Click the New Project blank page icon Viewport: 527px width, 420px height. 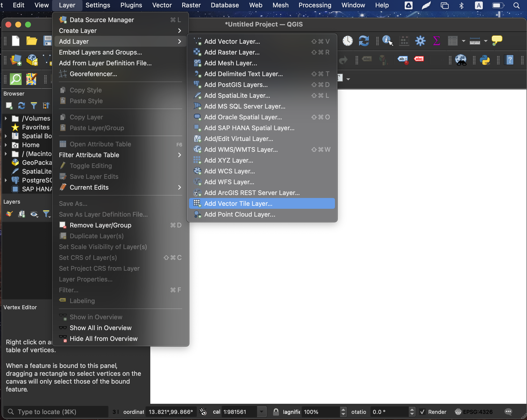16,41
